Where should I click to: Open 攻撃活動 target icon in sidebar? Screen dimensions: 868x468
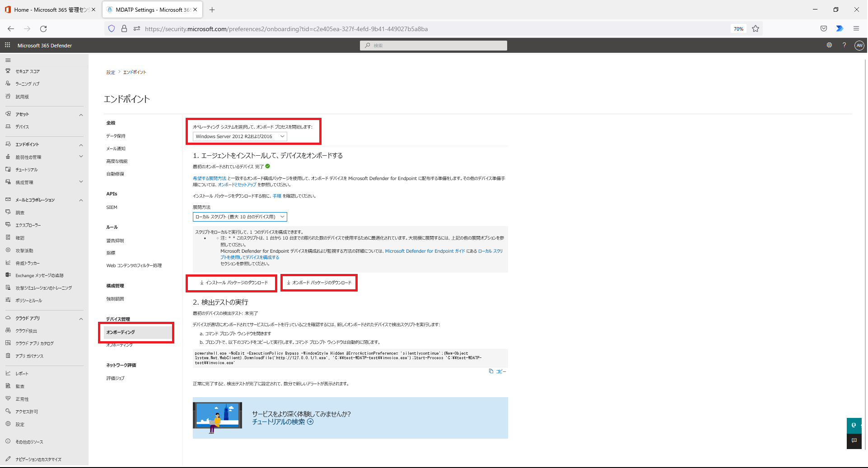8,250
